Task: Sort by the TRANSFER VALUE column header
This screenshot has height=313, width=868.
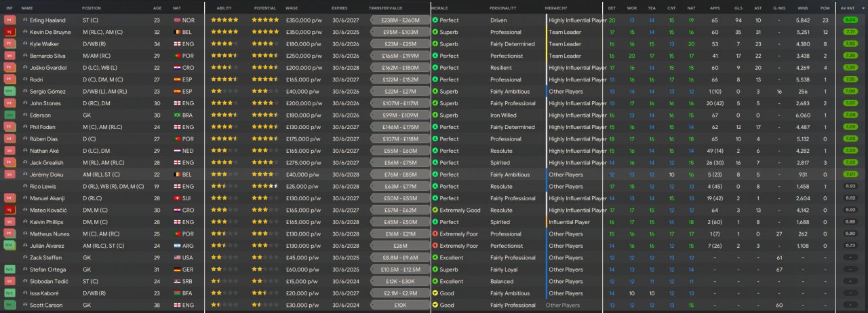Action: coord(384,7)
